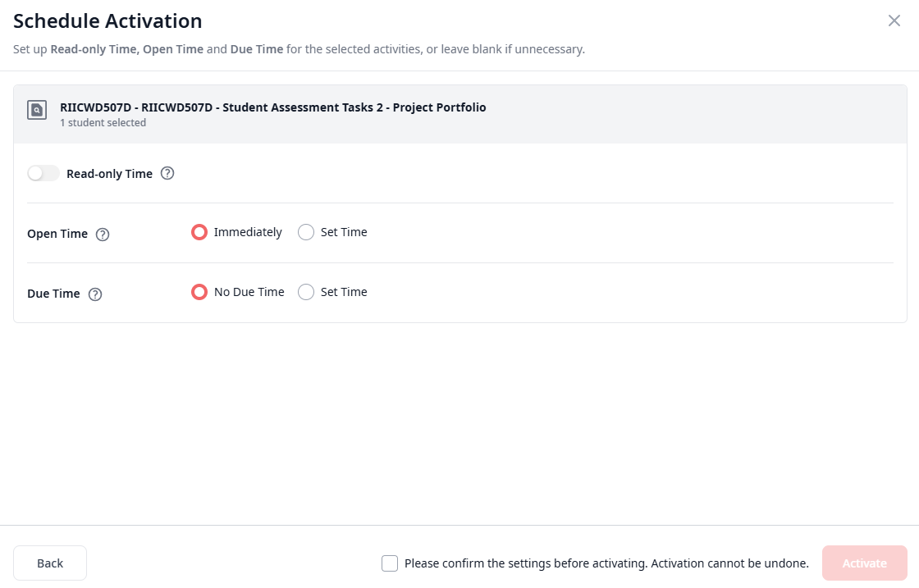Click the Due Time row label
The image size is (919, 588).
53,294
